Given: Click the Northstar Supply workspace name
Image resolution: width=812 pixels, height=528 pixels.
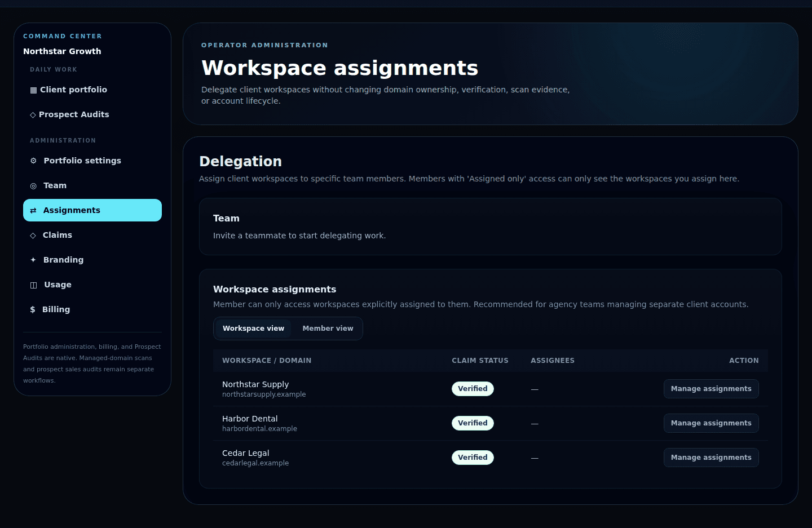Looking at the screenshot, I should tap(255, 384).
